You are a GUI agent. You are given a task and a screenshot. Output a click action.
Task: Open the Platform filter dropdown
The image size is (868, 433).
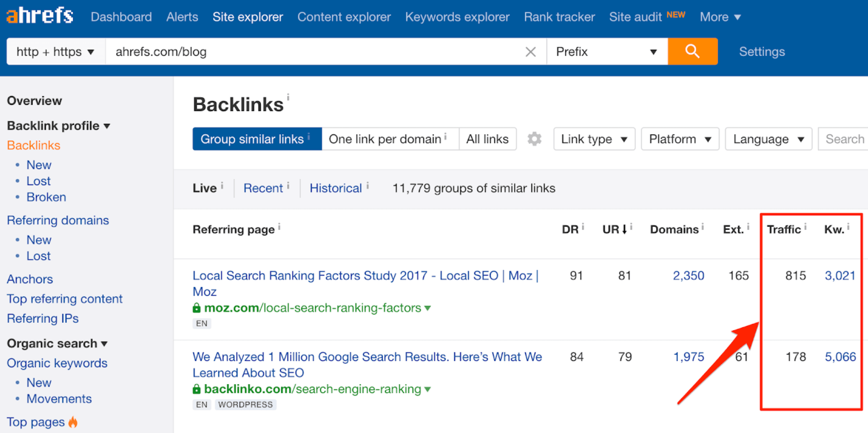pos(680,139)
